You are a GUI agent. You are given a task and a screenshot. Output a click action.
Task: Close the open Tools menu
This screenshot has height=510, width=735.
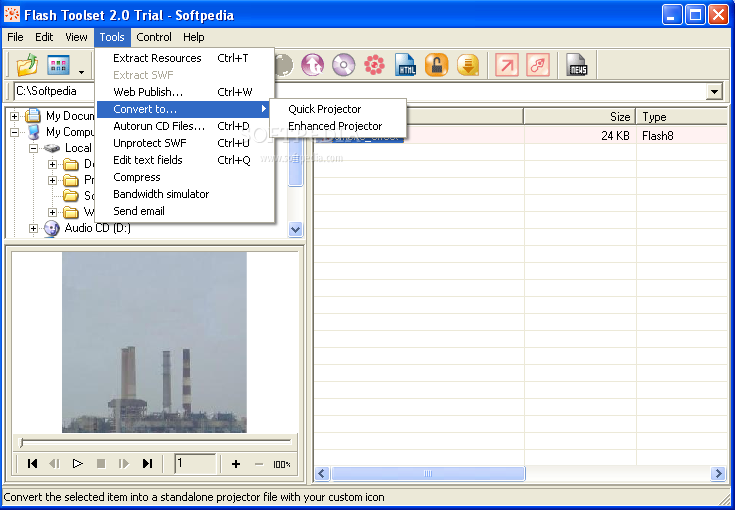[x=112, y=37]
